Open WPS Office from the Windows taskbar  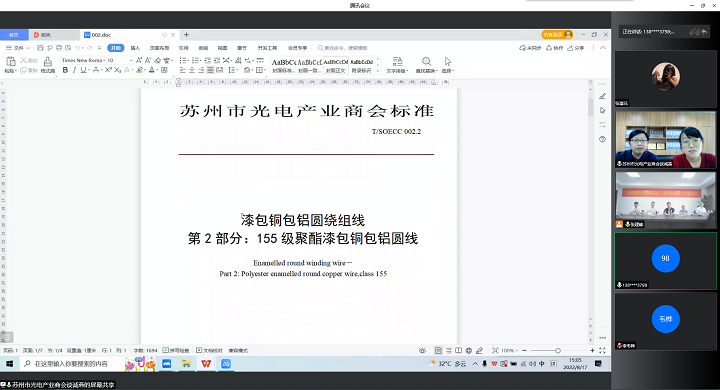206,363
